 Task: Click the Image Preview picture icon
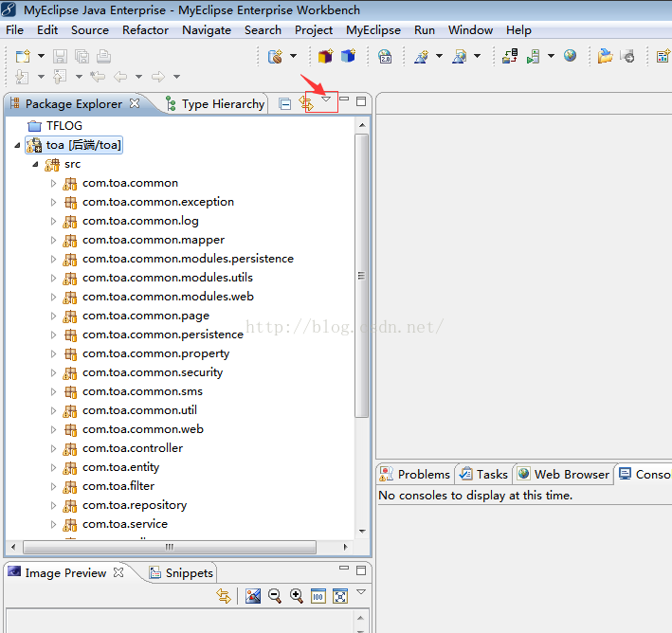(x=253, y=596)
